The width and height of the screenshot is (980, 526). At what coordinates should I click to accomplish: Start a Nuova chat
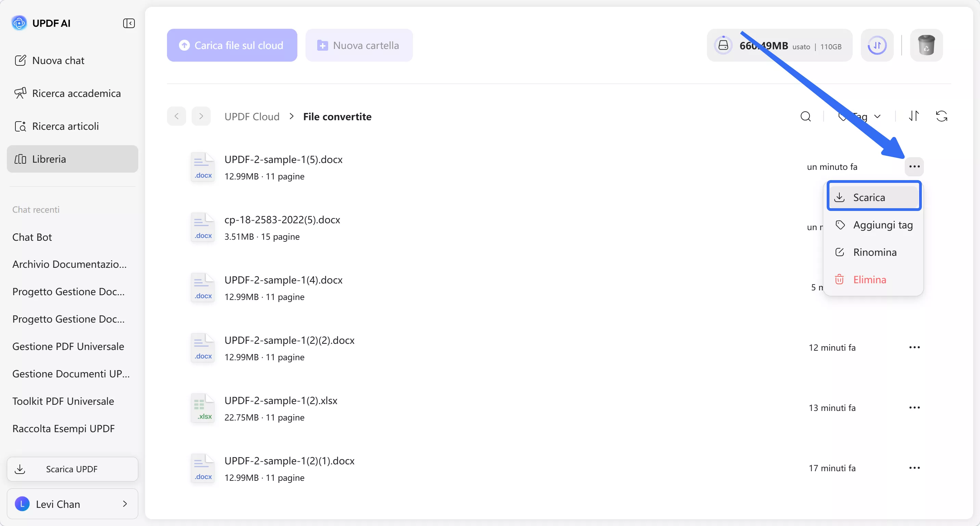[57, 60]
